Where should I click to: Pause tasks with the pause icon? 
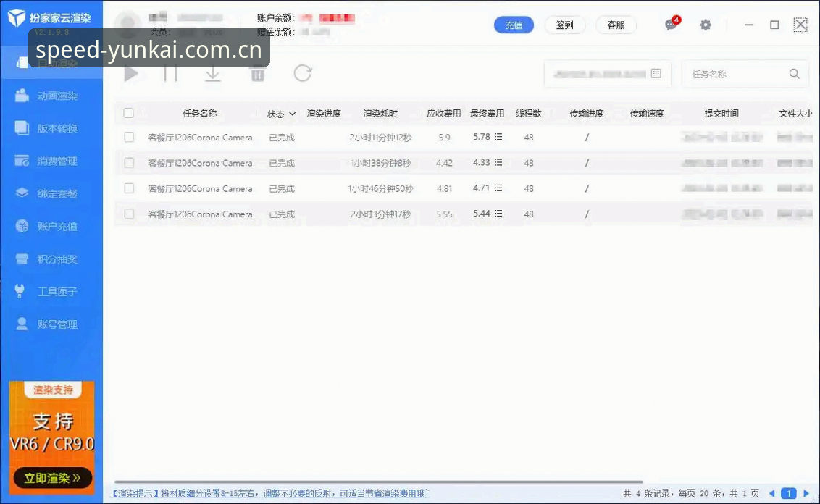170,74
